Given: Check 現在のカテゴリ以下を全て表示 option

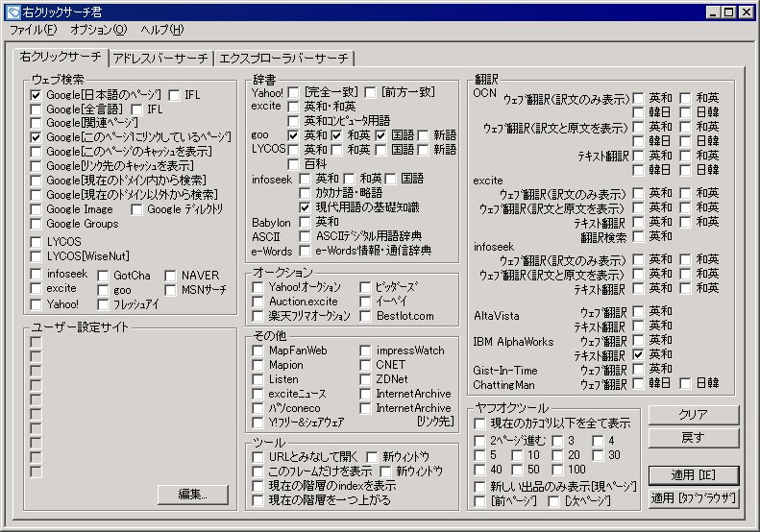Looking at the screenshot, I should (x=479, y=423).
